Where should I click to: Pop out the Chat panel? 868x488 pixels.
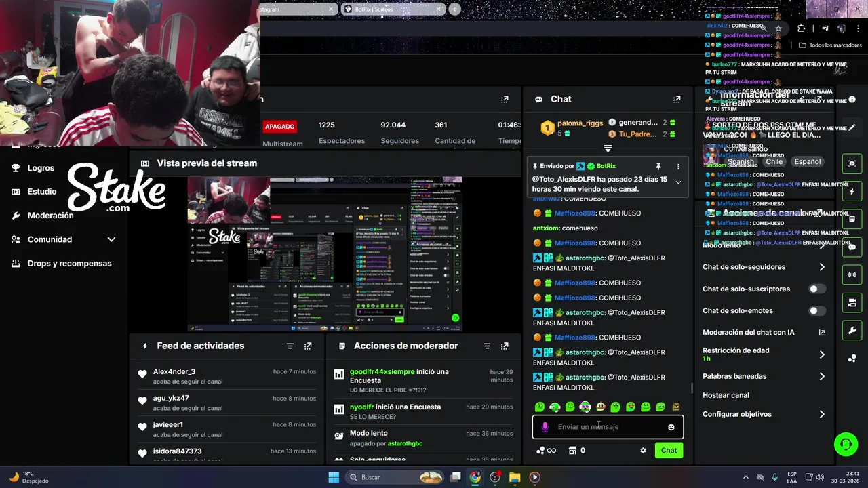676,99
